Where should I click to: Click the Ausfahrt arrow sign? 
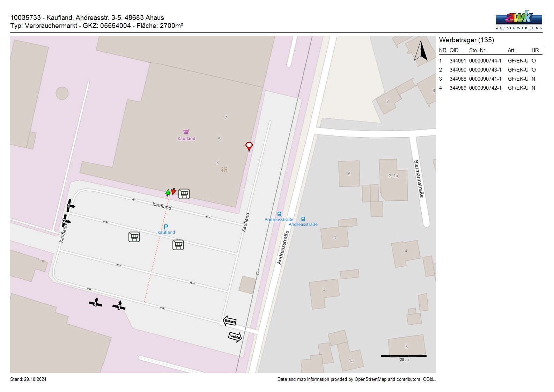(235, 337)
